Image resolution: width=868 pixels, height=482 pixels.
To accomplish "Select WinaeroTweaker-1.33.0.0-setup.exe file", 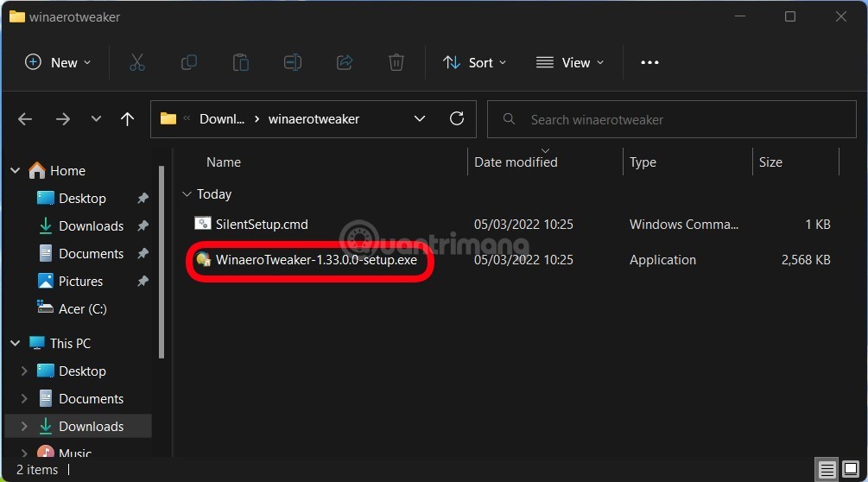I will (x=315, y=260).
